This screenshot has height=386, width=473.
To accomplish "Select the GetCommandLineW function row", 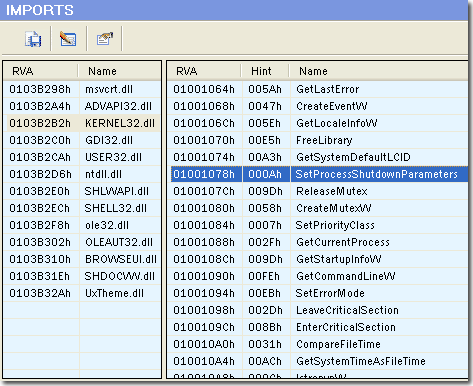I will (x=318, y=276).
